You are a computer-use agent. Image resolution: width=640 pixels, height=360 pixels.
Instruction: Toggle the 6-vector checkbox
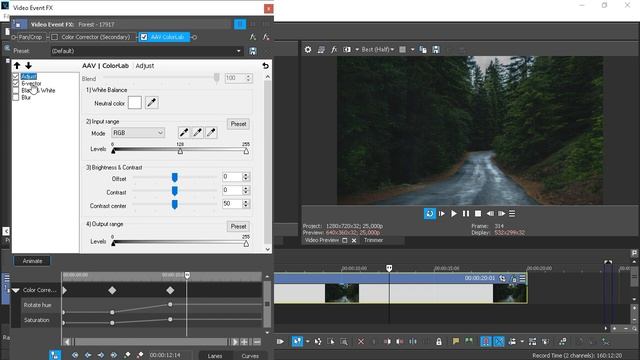coord(16,83)
